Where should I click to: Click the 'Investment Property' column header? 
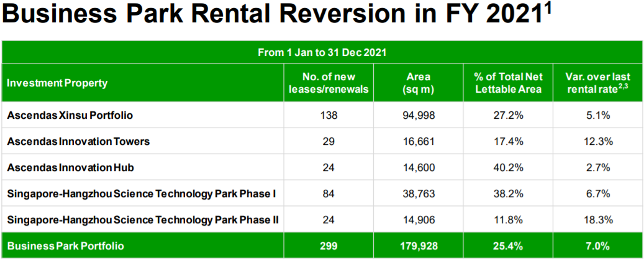(57, 83)
